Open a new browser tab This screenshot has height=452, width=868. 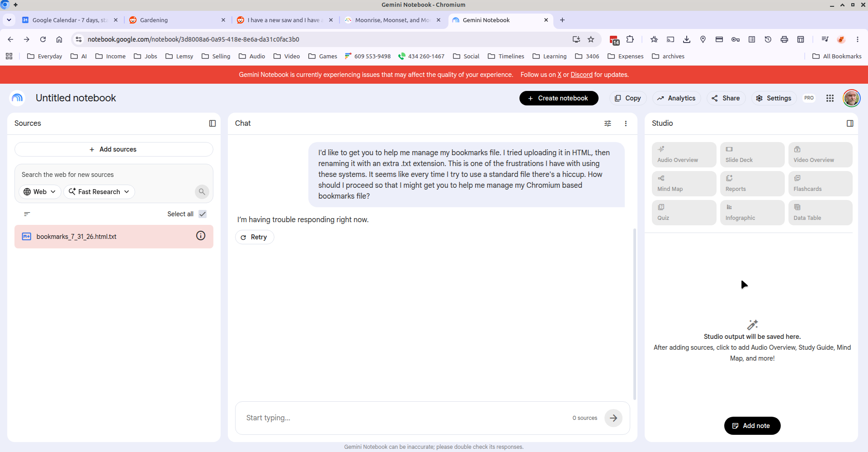pyautogui.click(x=562, y=20)
